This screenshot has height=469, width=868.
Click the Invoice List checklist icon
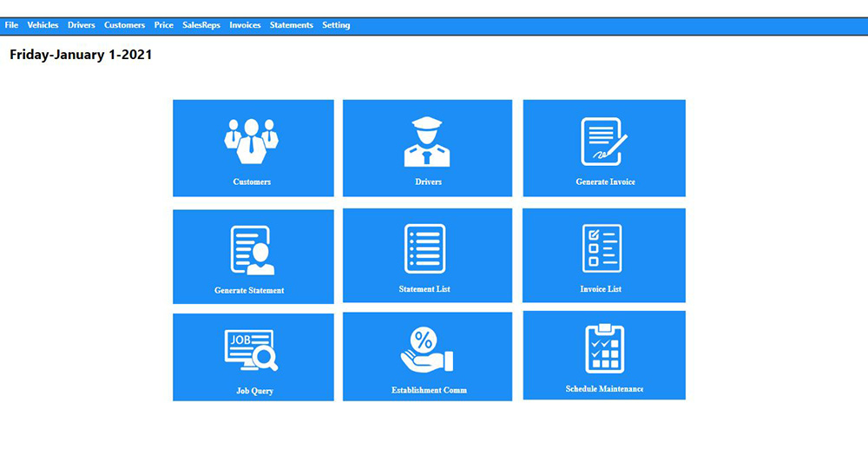602,248
